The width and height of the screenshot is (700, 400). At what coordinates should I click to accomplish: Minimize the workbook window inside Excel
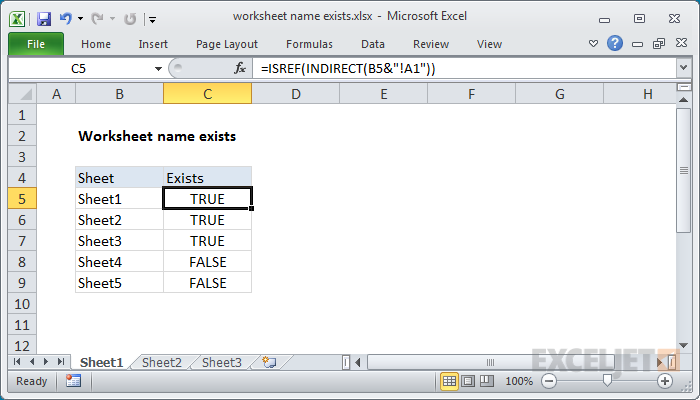click(x=638, y=44)
